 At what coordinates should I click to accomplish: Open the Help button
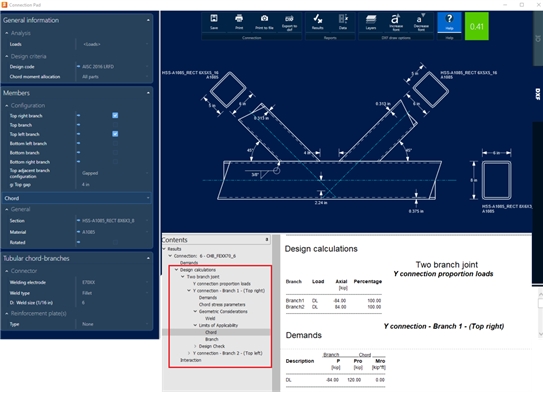click(x=449, y=22)
